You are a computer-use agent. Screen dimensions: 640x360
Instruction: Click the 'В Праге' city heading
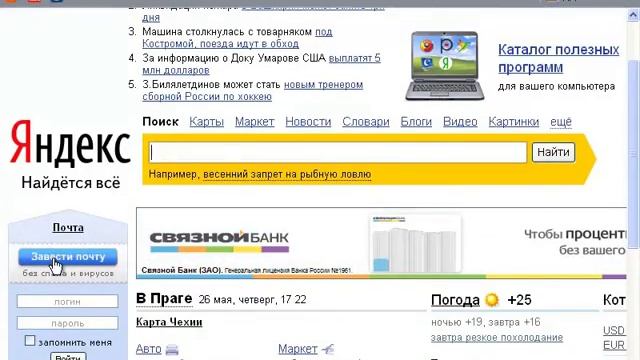click(164, 298)
